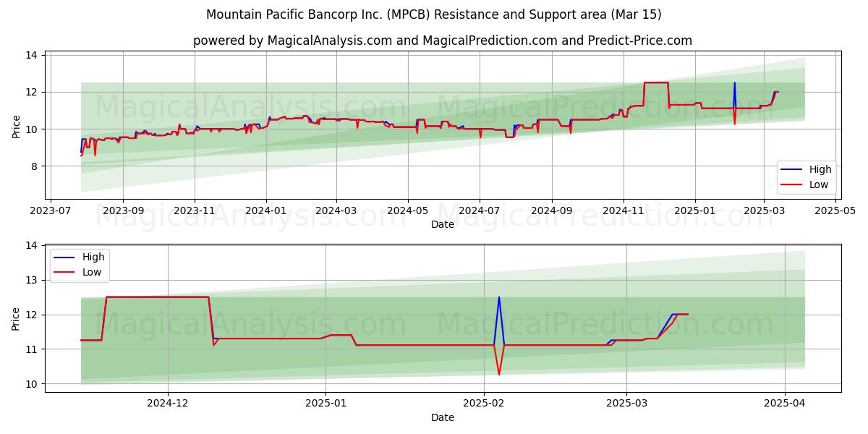Click 'Low' in the top chart legend
Screen dimensions: 868x434
coord(820,184)
